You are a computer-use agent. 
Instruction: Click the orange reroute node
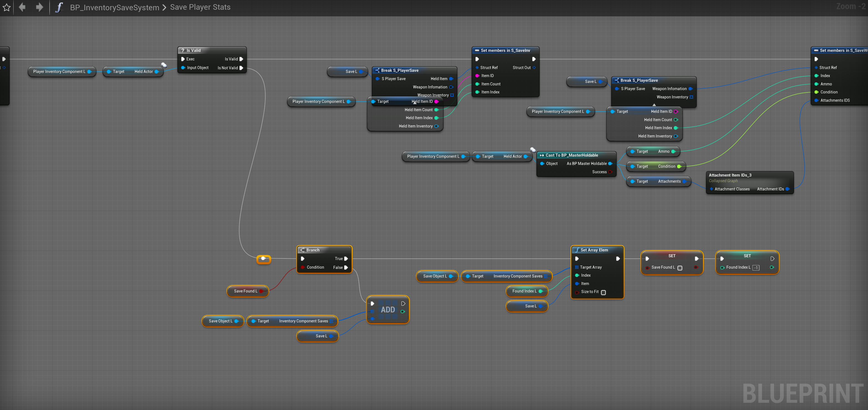pos(263,259)
